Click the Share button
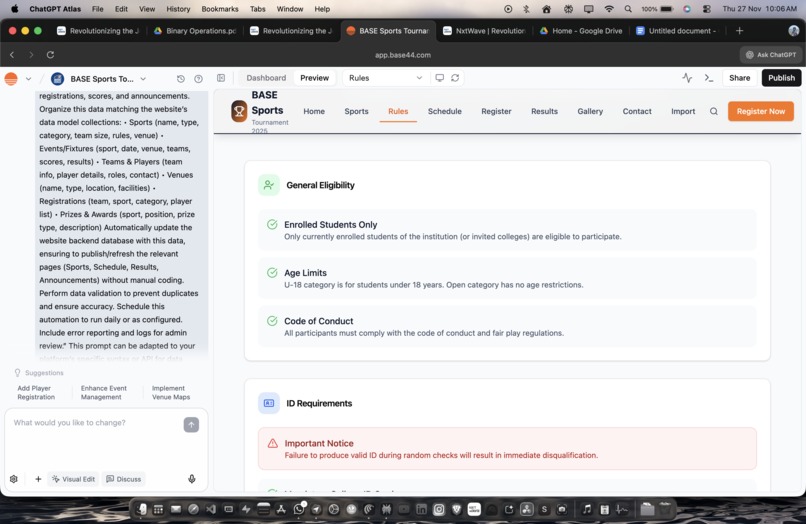The image size is (806, 524). click(739, 78)
